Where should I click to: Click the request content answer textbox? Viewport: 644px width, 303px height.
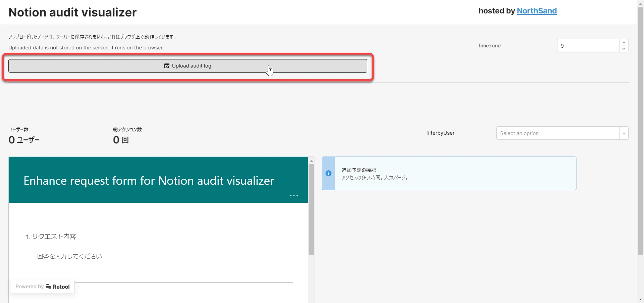click(162, 265)
